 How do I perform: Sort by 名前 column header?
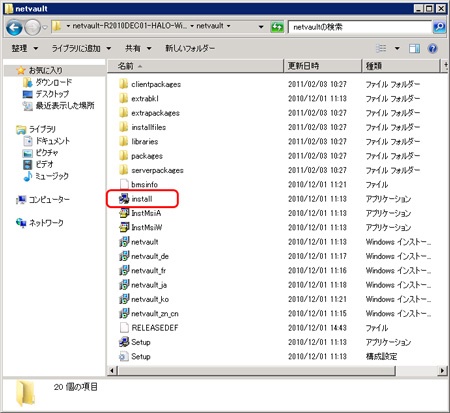pos(195,66)
